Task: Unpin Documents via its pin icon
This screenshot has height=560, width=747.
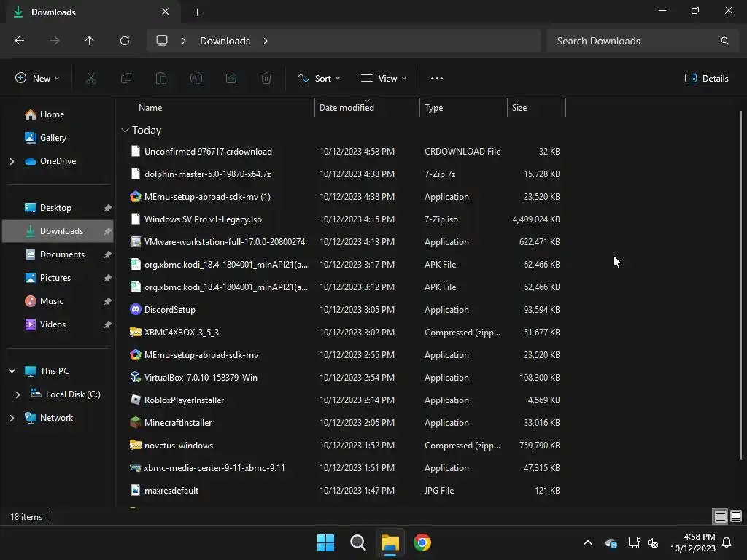Action: tap(108, 254)
